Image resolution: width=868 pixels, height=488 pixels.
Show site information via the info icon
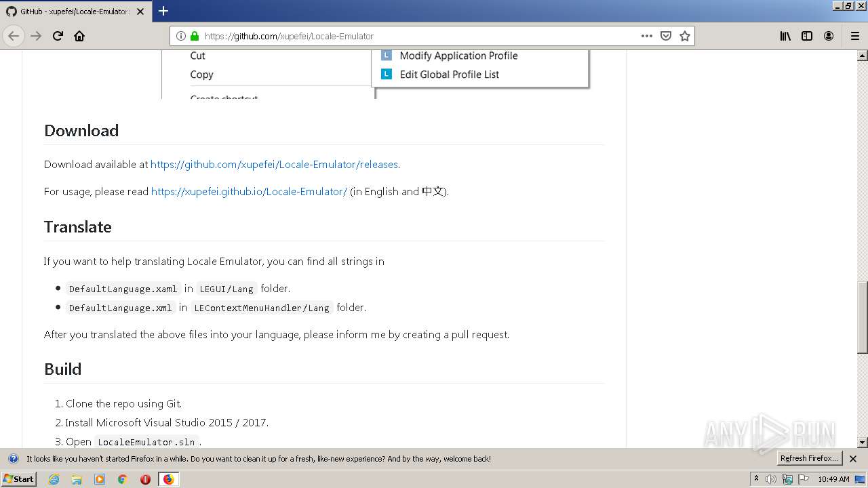(181, 36)
